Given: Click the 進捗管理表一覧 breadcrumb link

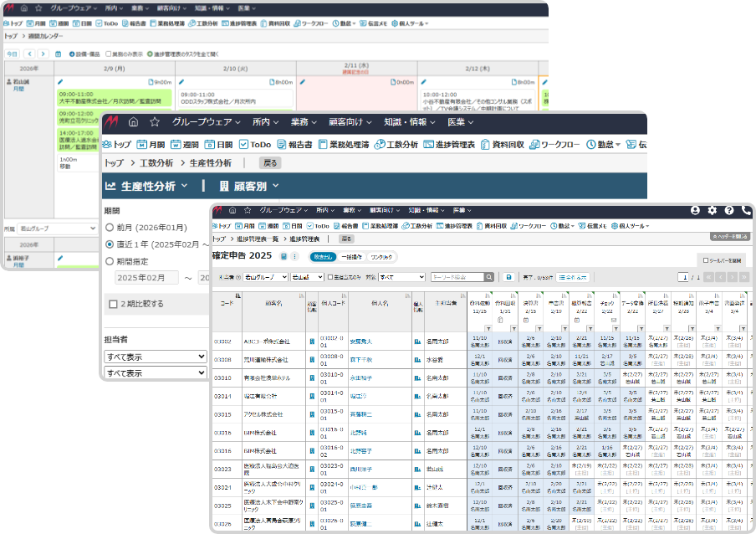Looking at the screenshot, I should tap(263, 239).
